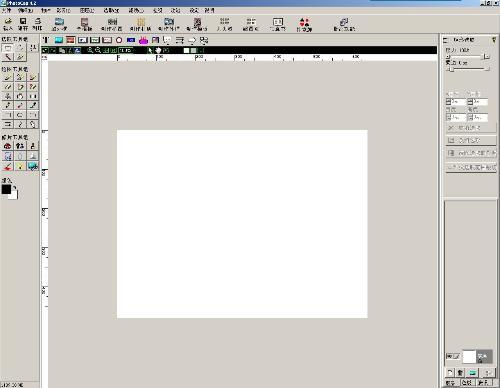Click the purple gradient square icon
Viewport: 500px width, 388px height.
tap(155, 40)
